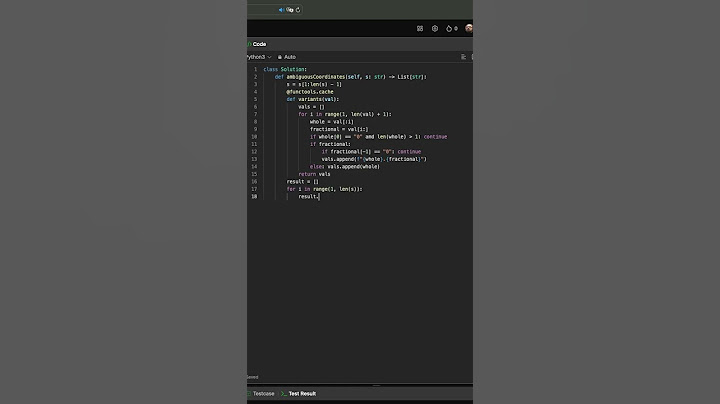720x404 pixels.
Task: Click the panel divider handle above Testcase
Action: coord(376,386)
